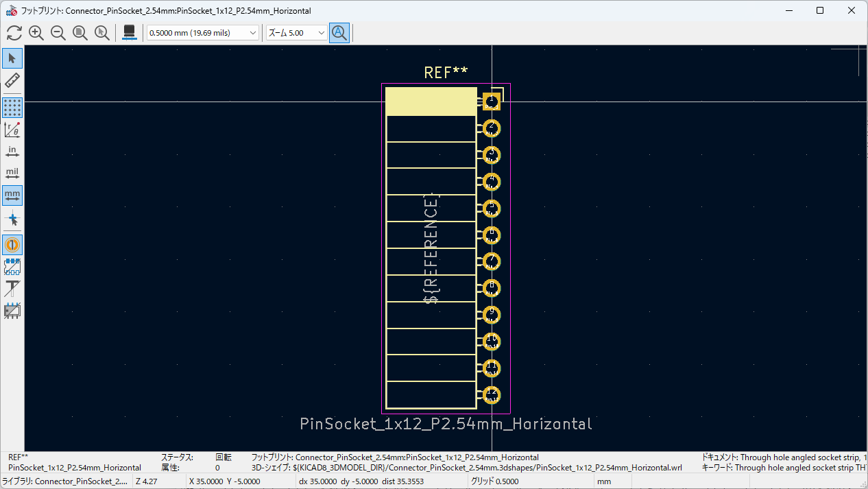Toggle text outline sketch mode
The width and height of the screenshot is (868, 489).
click(x=12, y=289)
